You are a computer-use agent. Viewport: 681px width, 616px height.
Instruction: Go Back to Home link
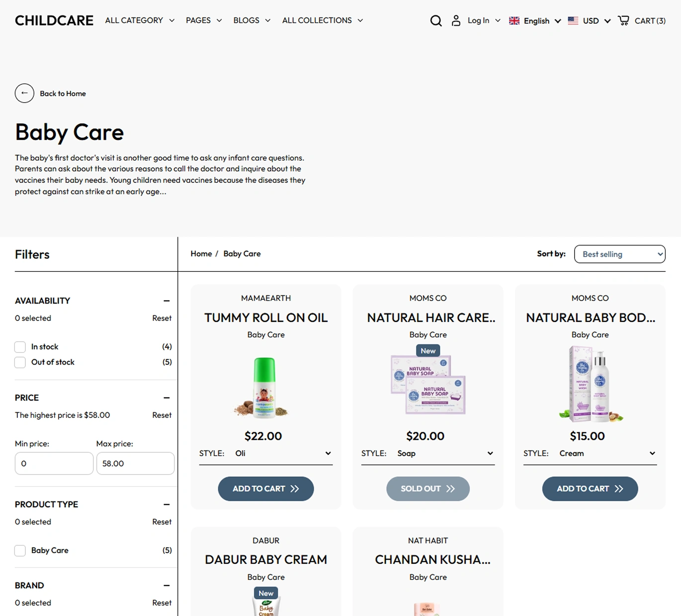63,93
